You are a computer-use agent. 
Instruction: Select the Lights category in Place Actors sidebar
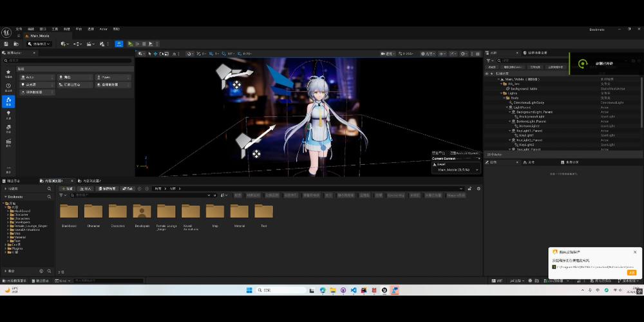(8, 114)
